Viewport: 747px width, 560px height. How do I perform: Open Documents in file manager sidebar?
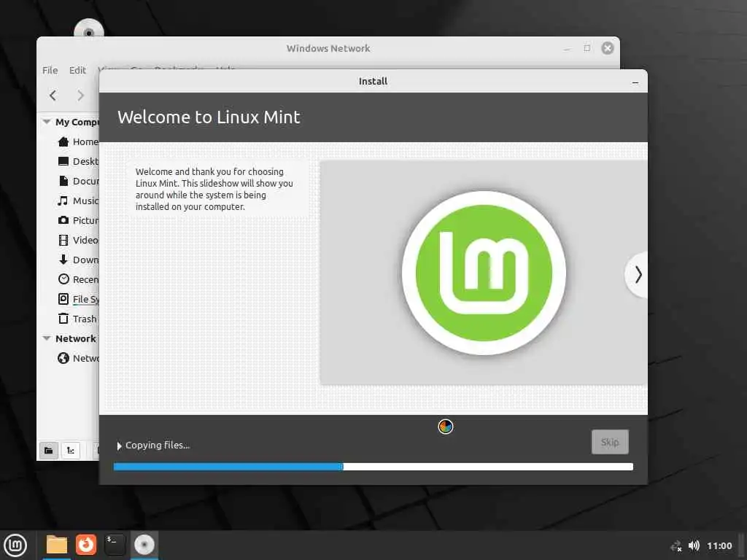click(77, 181)
